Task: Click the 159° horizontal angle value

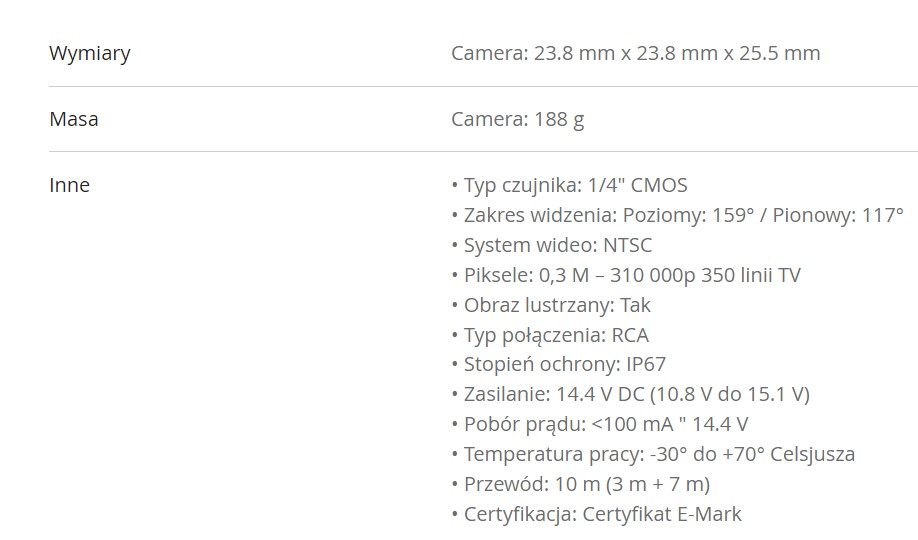Action: point(733,215)
